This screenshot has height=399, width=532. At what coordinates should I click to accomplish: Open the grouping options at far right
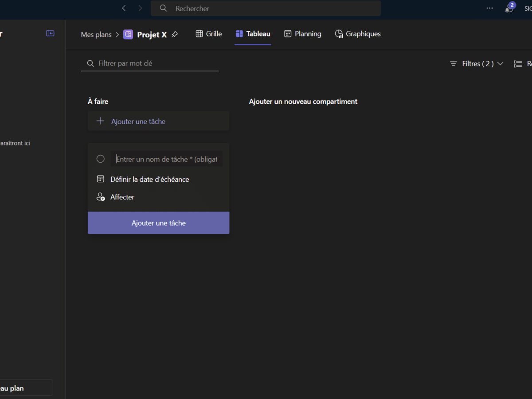(x=520, y=64)
